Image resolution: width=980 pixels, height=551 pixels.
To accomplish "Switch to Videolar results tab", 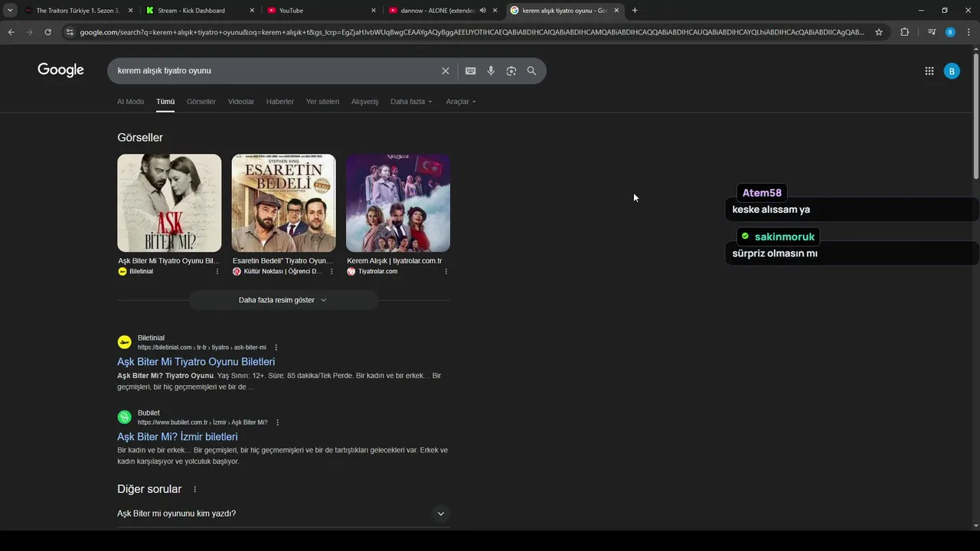I will (x=241, y=102).
